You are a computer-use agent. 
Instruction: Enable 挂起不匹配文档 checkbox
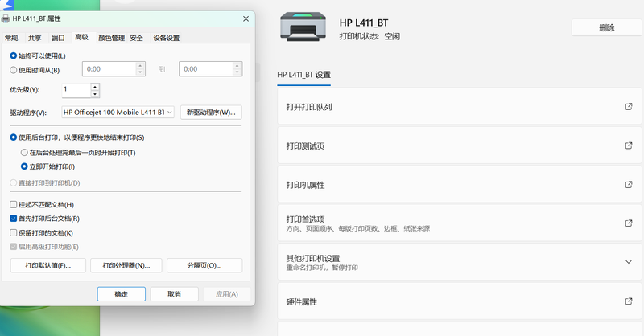pos(13,205)
